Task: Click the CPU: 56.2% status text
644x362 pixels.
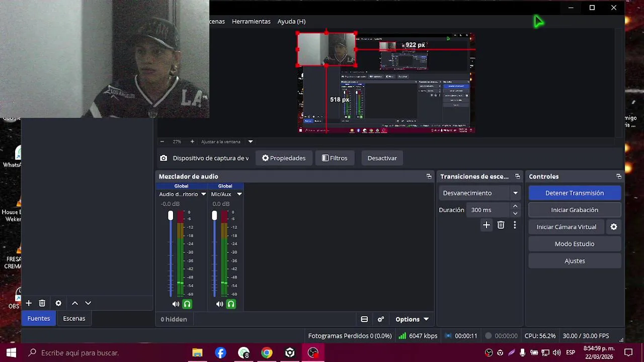Action: tap(540, 336)
